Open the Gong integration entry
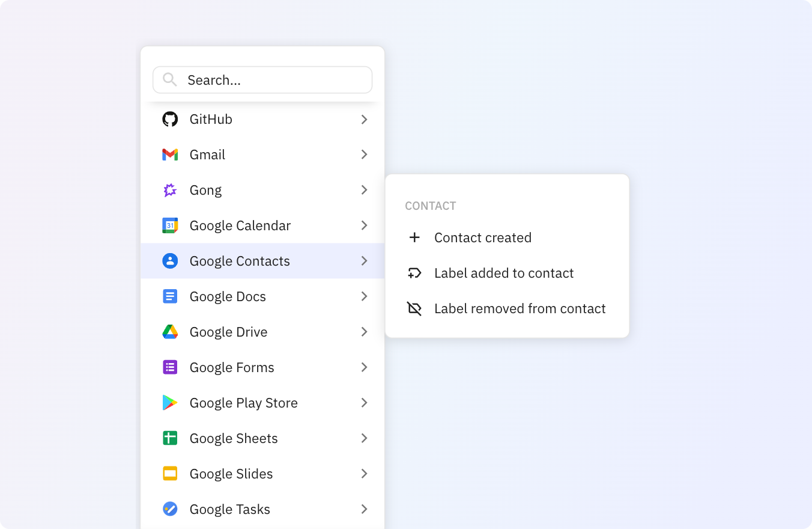This screenshot has width=812, height=529. pos(262,190)
